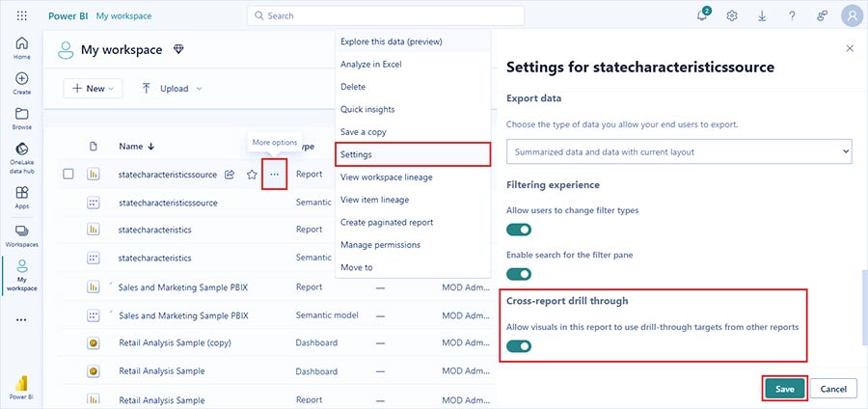This screenshot has height=409, width=868.
Task: Open Apps in the left navigation
Action: [21, 198]
